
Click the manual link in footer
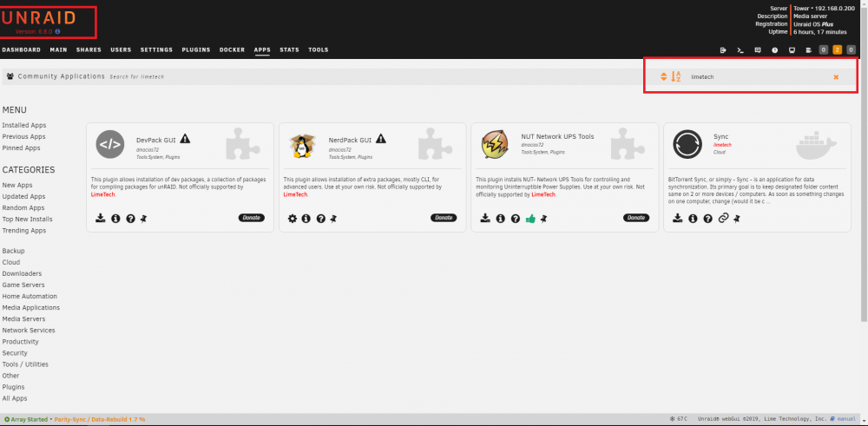click(x=846, y=419)
